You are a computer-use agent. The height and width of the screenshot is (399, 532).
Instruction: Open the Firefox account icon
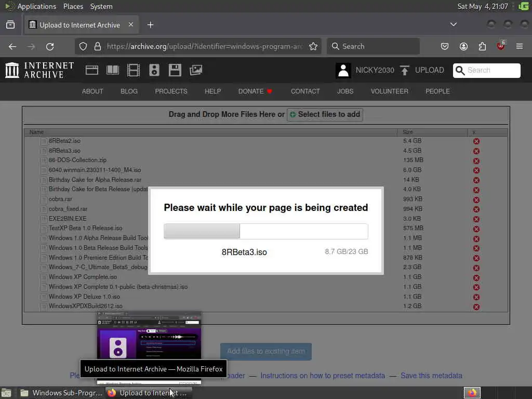[x=463, y=46]
